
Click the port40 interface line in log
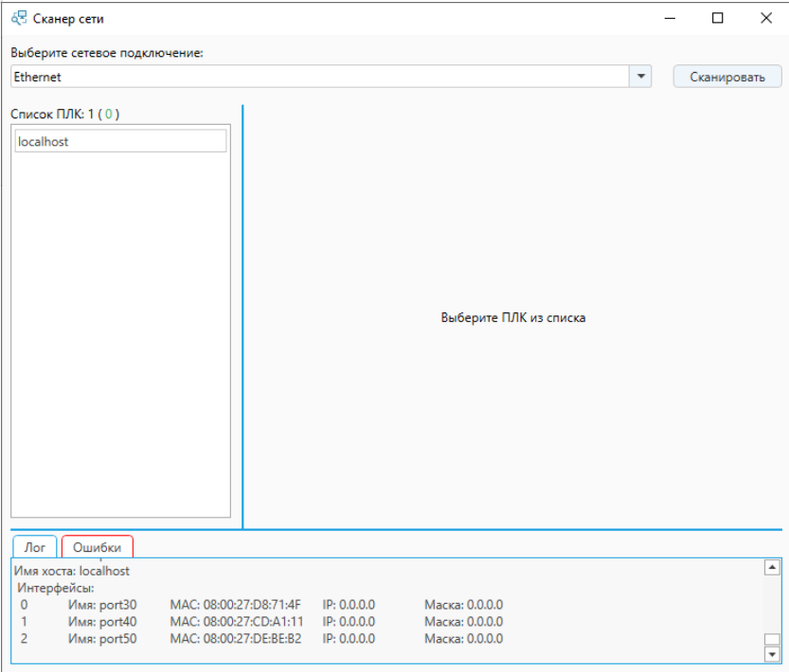(260, 622)
